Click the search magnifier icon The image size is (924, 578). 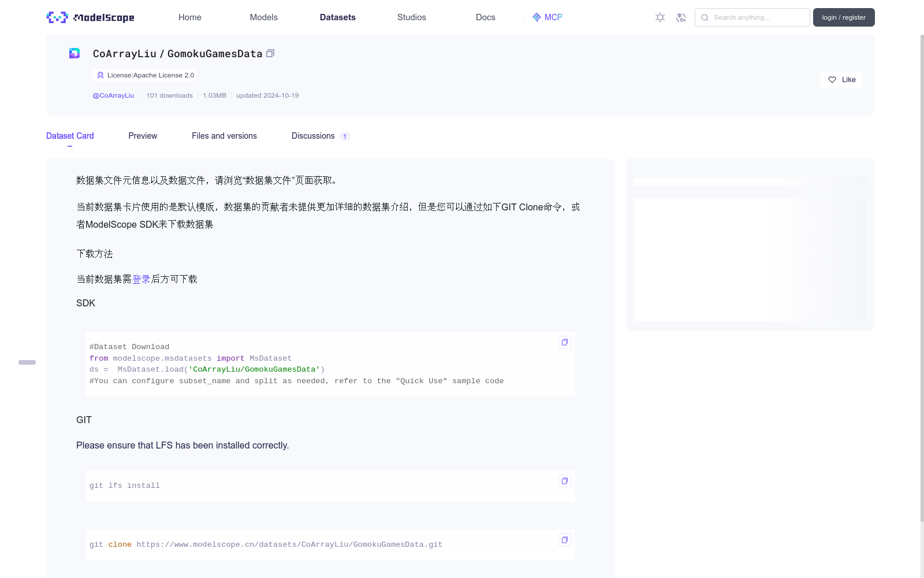pyautogui.click(x=705, y=17)
